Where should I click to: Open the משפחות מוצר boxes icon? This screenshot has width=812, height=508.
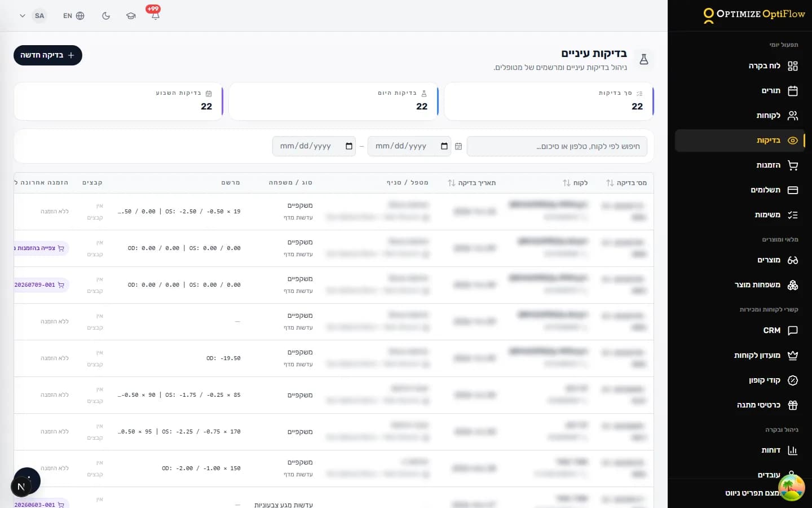[792, 285]
